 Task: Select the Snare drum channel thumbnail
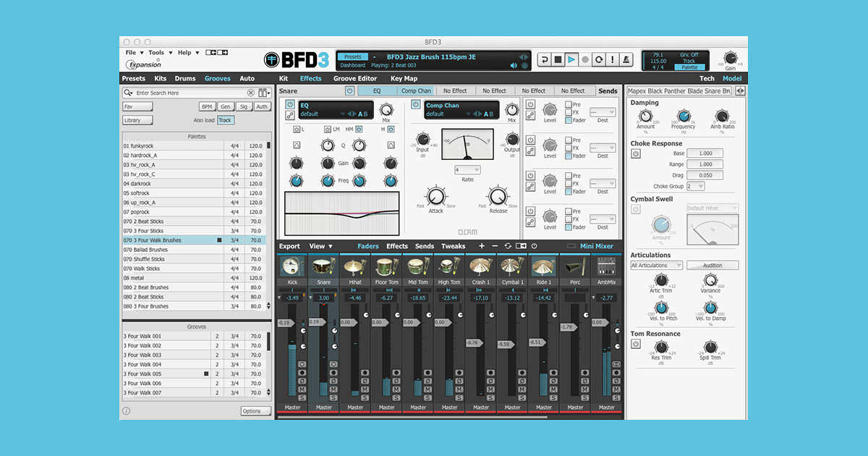coord(323,267)
